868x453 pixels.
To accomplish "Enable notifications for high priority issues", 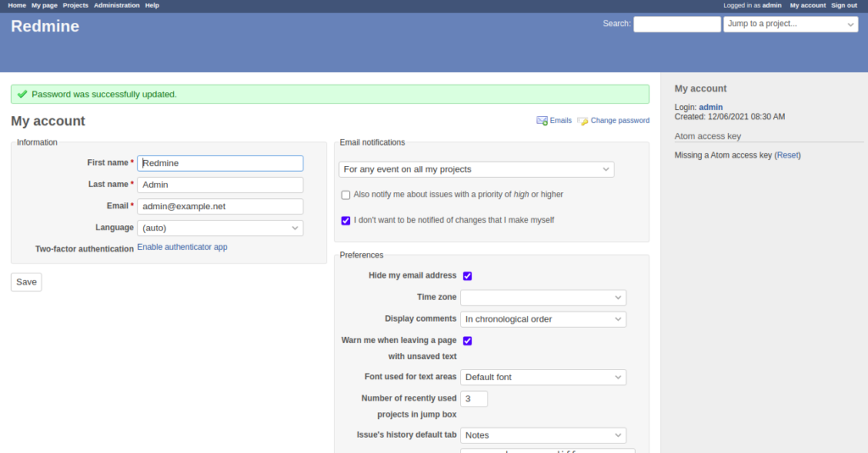I will coord(346,195).
